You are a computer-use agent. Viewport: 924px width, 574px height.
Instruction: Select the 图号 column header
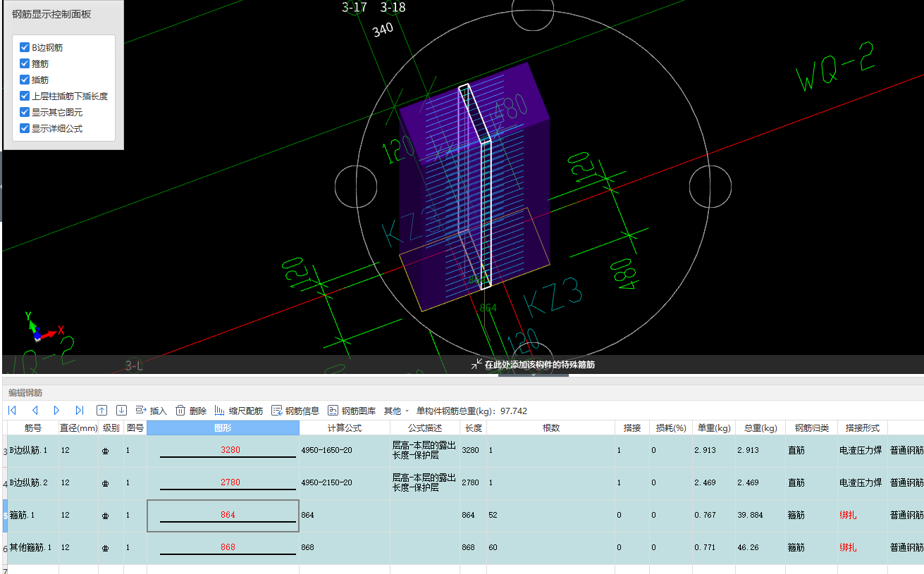(135, 428)
